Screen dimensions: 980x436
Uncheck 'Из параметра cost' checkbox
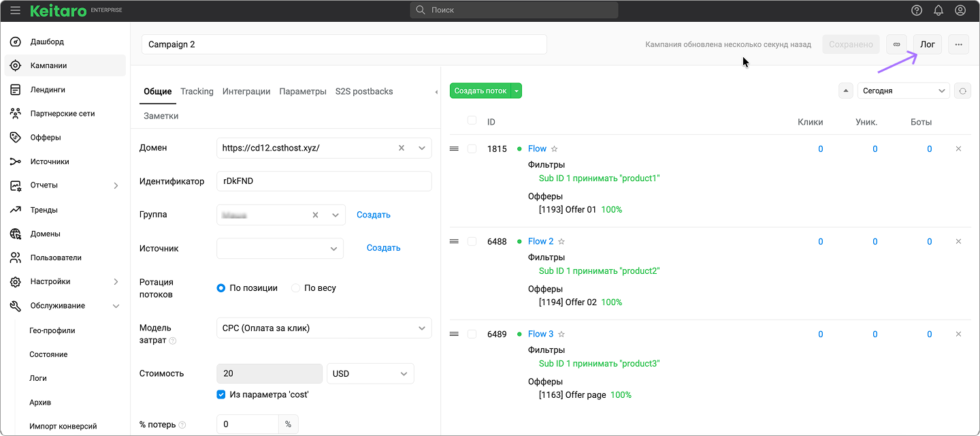(221, 394)
